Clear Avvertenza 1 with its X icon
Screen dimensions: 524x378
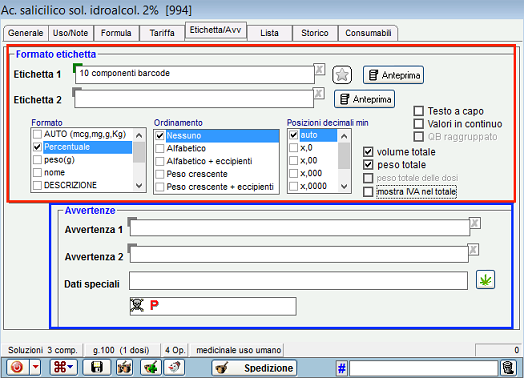point(475,223)
